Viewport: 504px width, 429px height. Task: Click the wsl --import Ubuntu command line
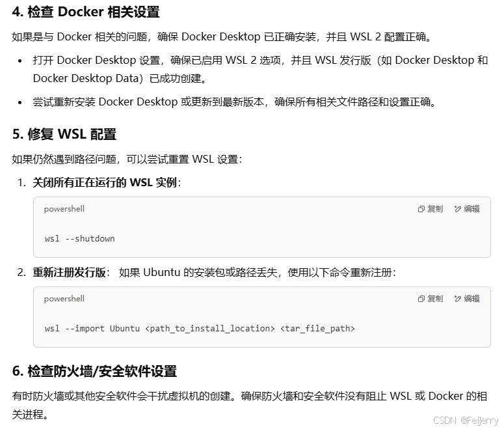tap(200, 329)
